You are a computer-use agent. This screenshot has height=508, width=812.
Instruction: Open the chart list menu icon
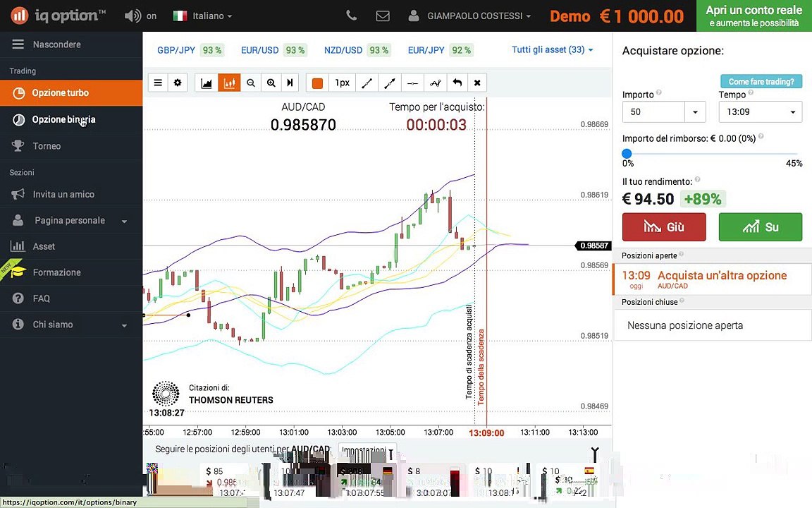tap(158, 83)
